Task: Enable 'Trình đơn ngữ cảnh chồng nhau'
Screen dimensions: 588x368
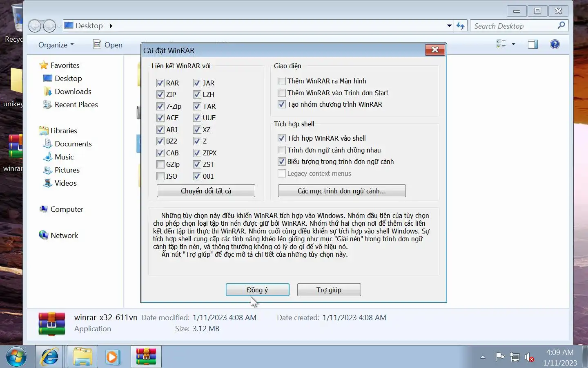Action: point(282,150)
